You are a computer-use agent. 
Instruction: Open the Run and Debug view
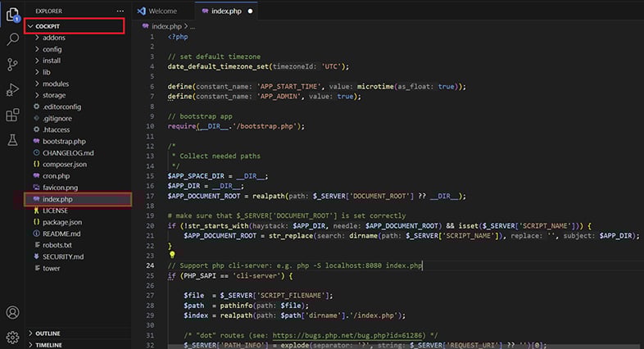(x=12, y=89)
